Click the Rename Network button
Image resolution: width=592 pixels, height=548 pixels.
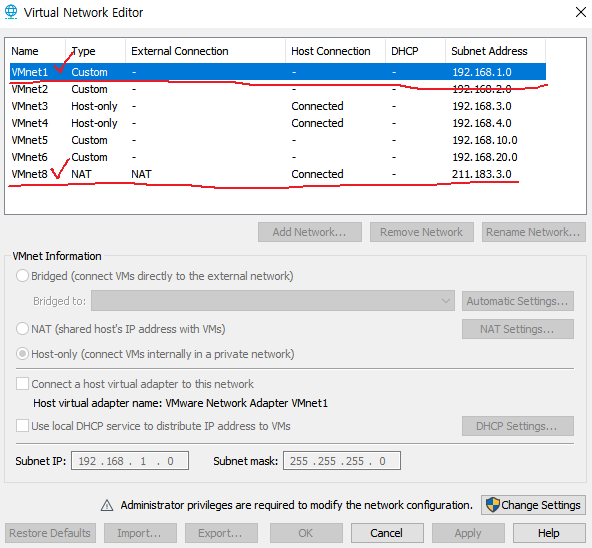tap(533, 232)
